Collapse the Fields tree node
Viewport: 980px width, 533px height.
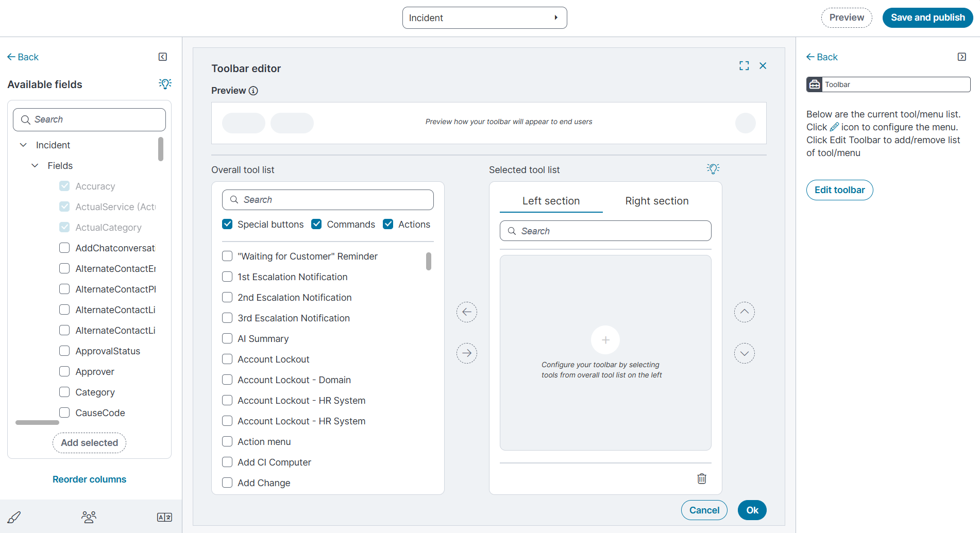click(35, 166)
